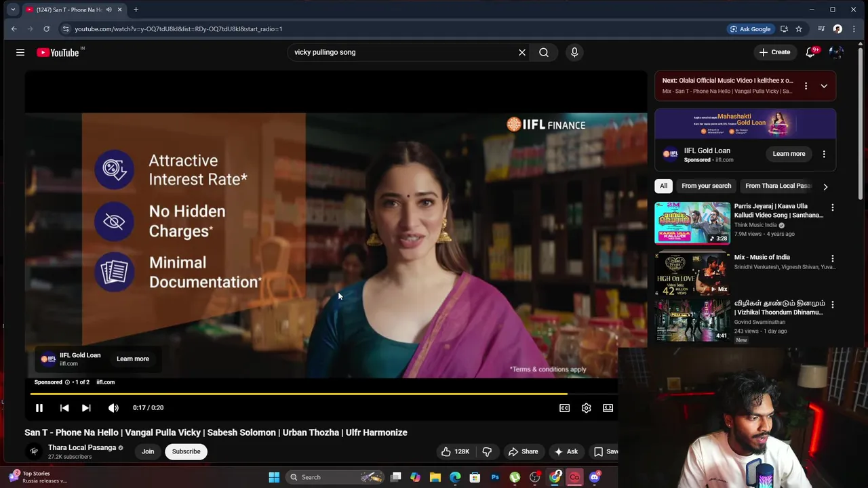Open YouTube notifications bell
868x488 pixels.
[x=810, y=52]
